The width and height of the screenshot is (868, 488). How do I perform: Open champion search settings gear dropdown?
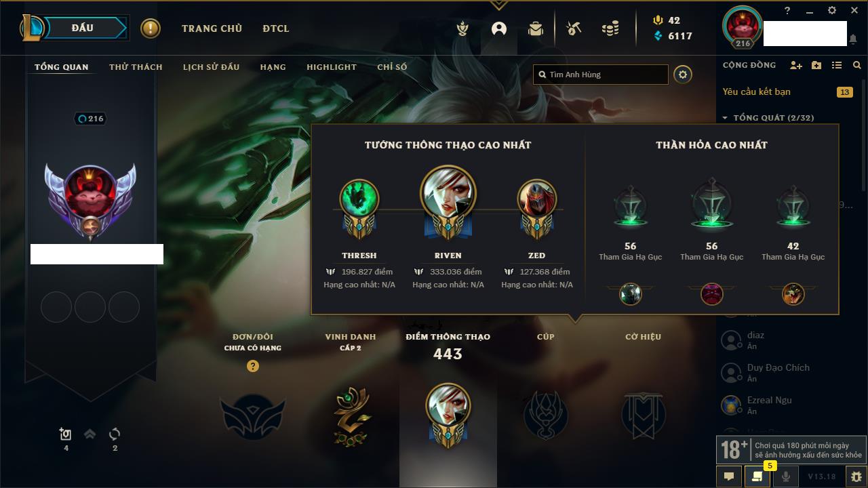(x=683, y=75)
